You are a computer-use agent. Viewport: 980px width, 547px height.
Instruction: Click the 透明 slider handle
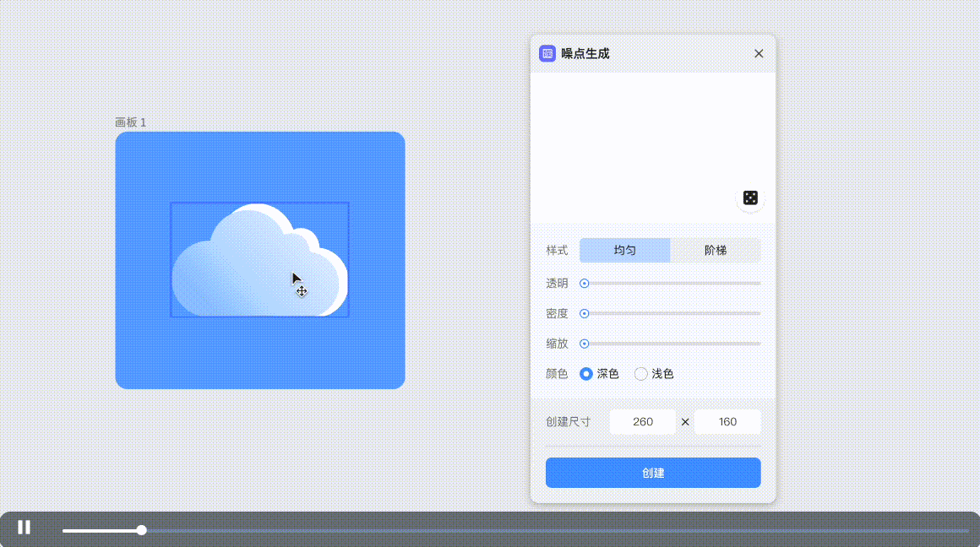tap(584, 284)
